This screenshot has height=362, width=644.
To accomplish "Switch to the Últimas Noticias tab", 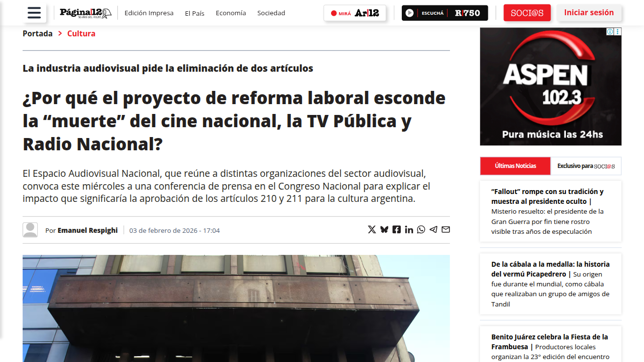I will click(515, 166).
